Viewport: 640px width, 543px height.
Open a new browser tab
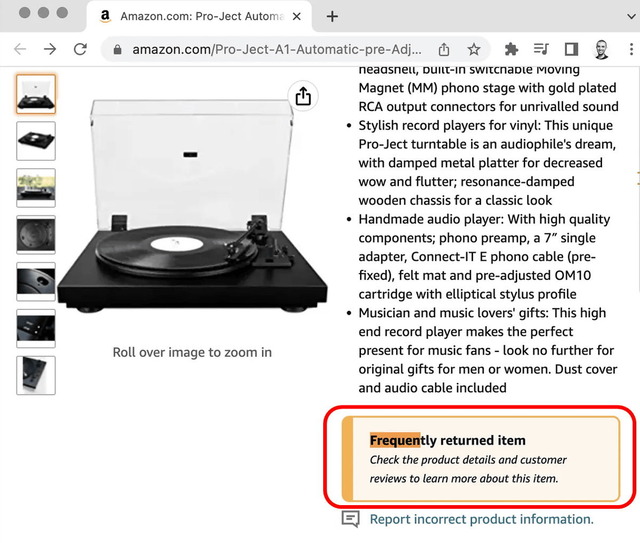click(x=332, y=16)
